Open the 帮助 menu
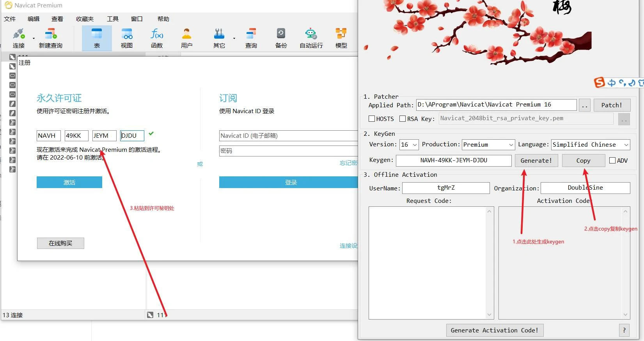 (x=163, y=19)
